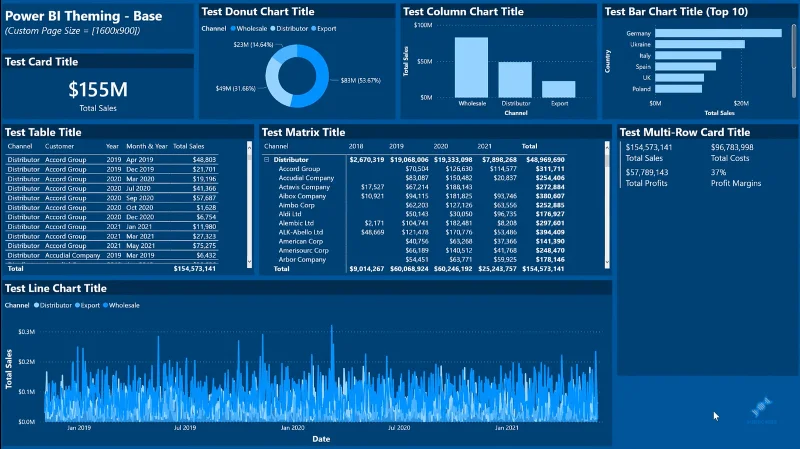The width and height of the screenshot is (800, 449).
Task: Click the $155M Total Sales card value
Action: 98,90
